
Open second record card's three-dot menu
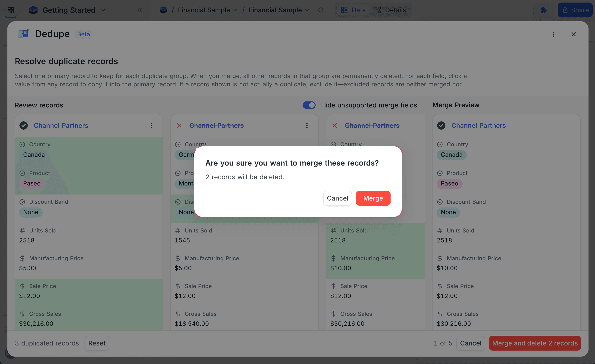[307, 126]
